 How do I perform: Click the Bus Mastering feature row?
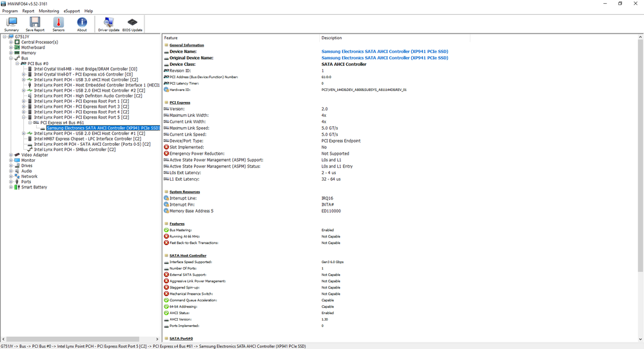coord(317,230)
